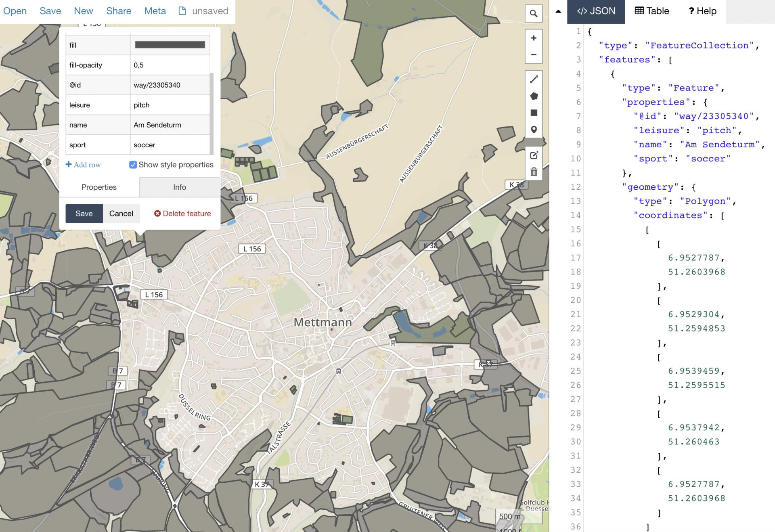The image size is (775, 532).
Task: Zoom in with the plus button
Action: tap(533, 38)
